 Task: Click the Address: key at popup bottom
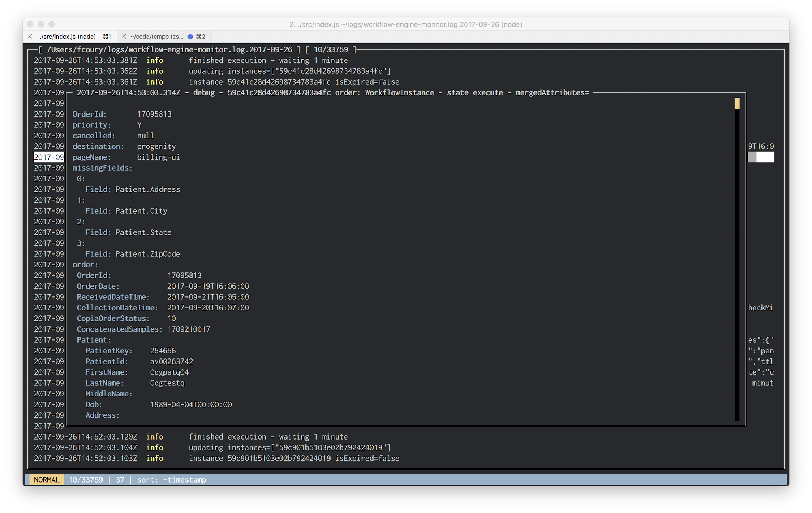pos(103,415)
